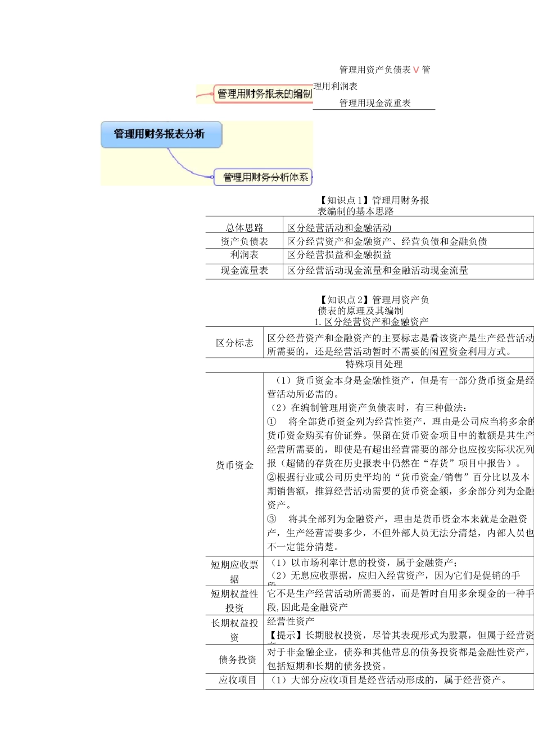Click the 现金流量表 table cell

(x=245, y=271)
